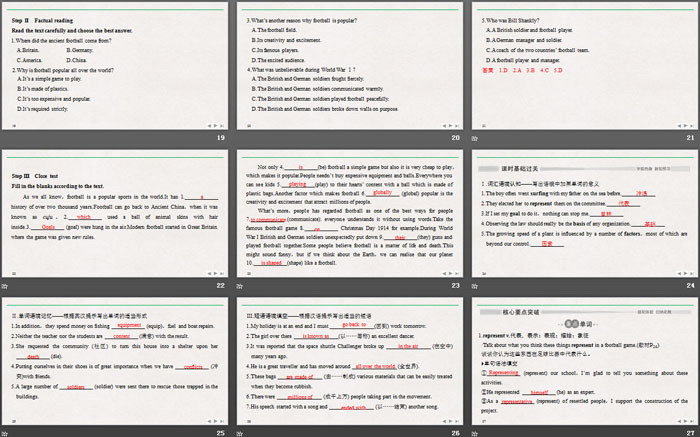700x437 pixels.
Task: Select slide 23 thumbnail beginning 'Not only 4.'
Action: click(x=350, y=213)
